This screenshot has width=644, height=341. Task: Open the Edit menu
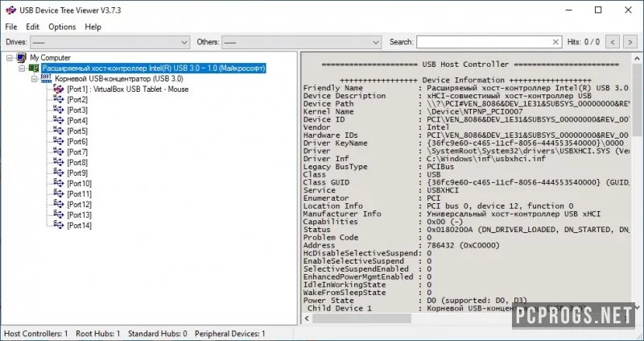[x=32, y=27]
